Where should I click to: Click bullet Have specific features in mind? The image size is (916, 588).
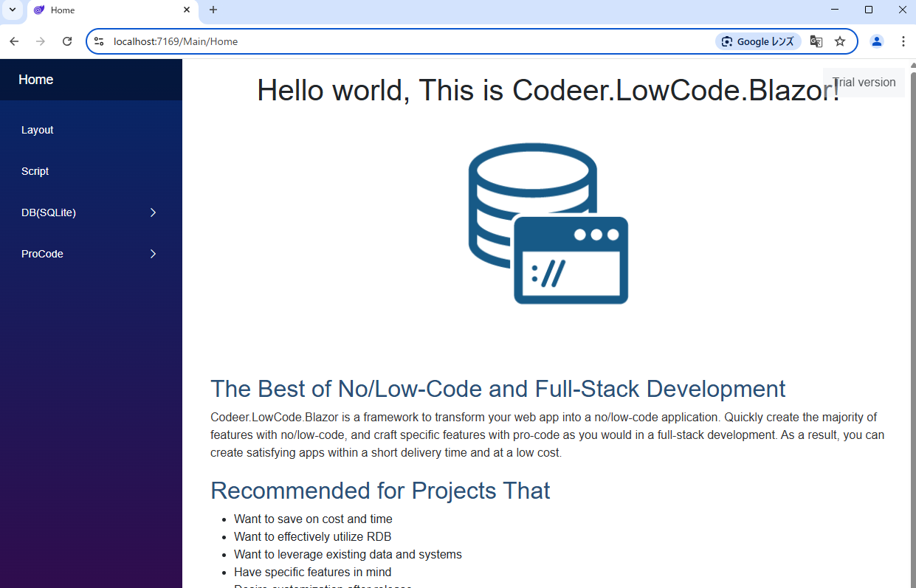click(x=312, y=572)
